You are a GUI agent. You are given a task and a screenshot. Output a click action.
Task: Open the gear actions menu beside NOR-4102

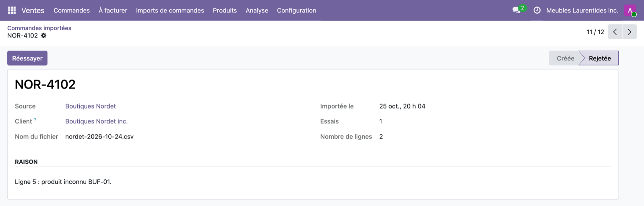pos(43,35)
